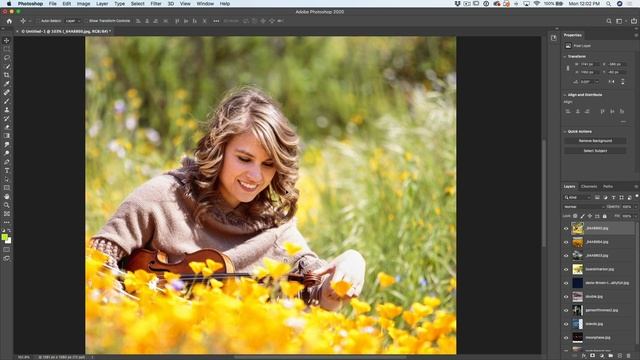640x360 pixels.
Task: Hide the selected top layer via its eye
Action: pyautogui.click(x=566, y=229)
